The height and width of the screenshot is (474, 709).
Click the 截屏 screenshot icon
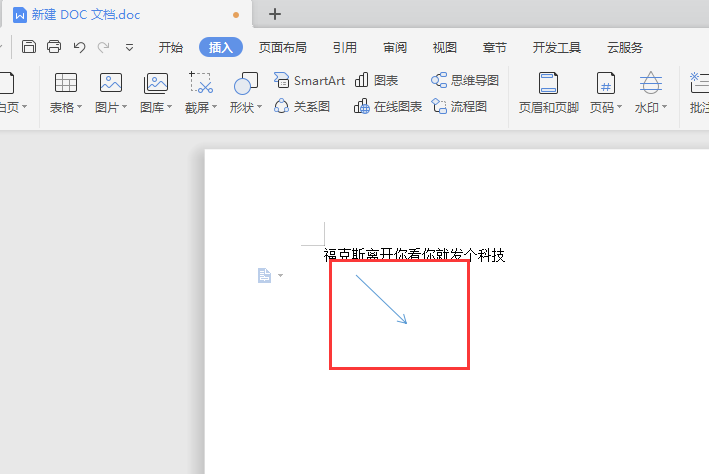click(x=201, y=82)
